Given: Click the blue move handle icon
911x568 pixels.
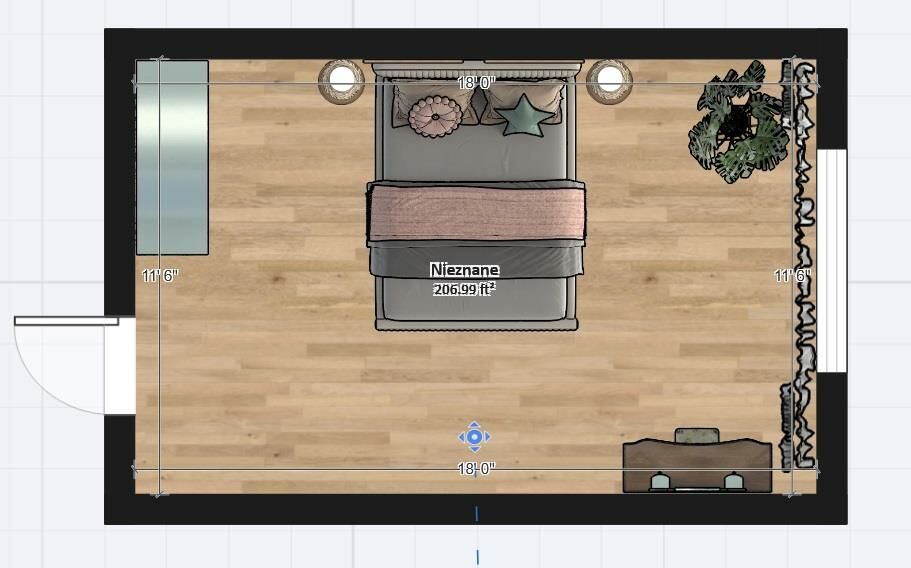Looking at the screenshot, I should tap(475, 437).
